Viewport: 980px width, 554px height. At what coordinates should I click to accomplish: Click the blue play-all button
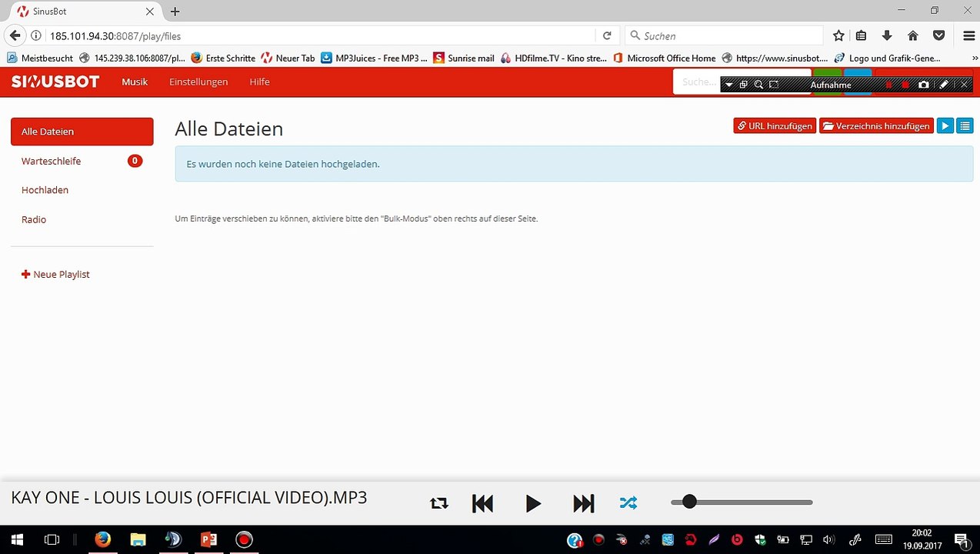click(945, 126)
